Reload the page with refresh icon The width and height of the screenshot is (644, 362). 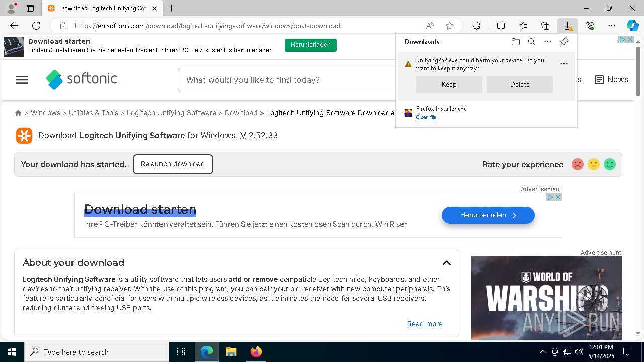36,26
